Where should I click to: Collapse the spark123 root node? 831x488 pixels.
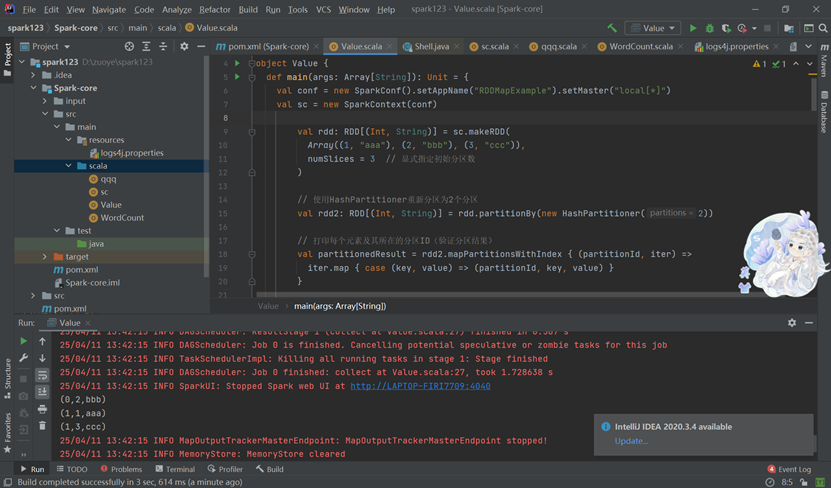coord(22,62)
